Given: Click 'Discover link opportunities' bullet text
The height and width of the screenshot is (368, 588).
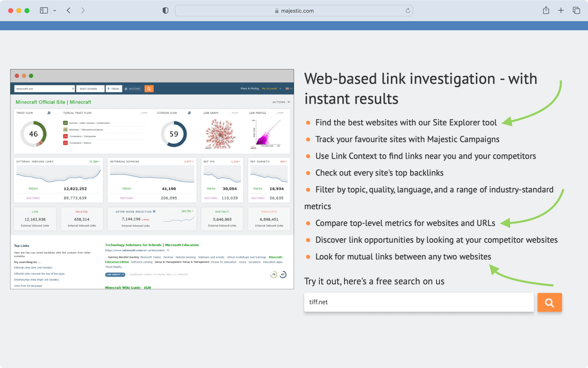Looking at the screenshot, I should (x=436, y=240).
